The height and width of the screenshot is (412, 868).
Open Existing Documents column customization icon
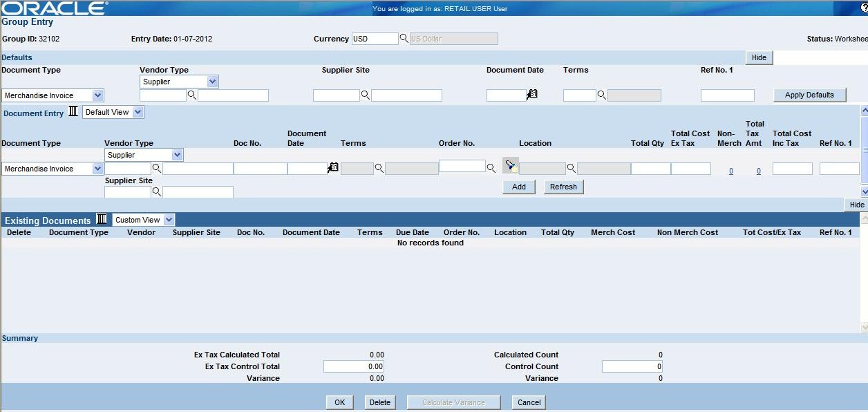coord(102,219)
